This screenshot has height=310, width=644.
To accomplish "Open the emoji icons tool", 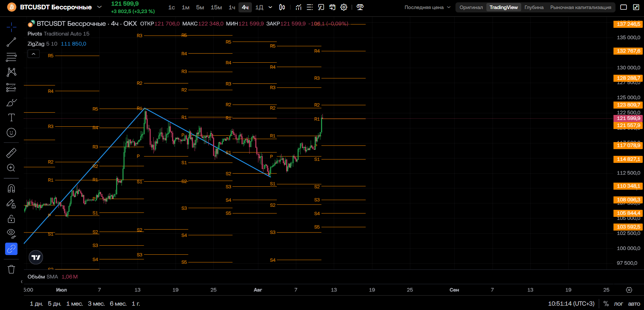I will (x=11, y=133).
